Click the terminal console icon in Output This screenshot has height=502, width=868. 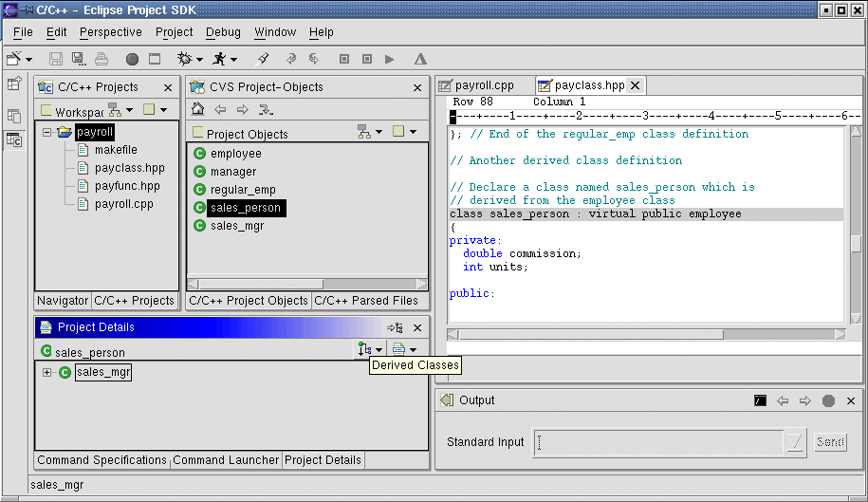760,400
